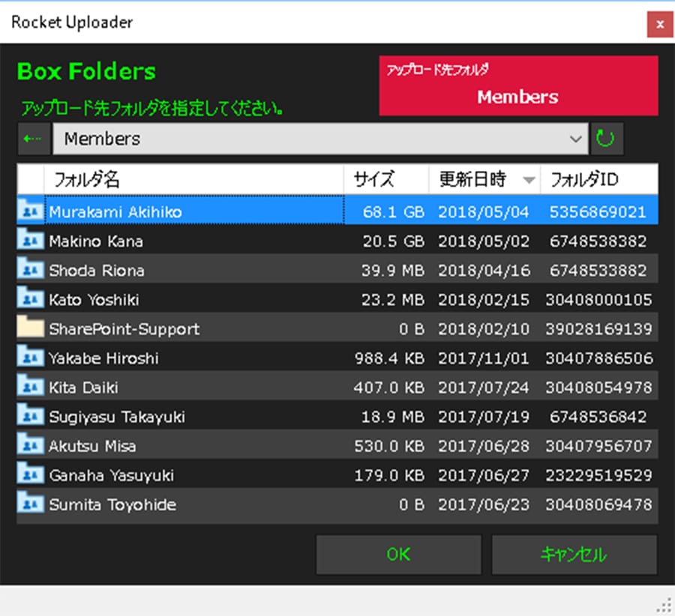Click the 20.5 GB size cell

tap(394, 241)
